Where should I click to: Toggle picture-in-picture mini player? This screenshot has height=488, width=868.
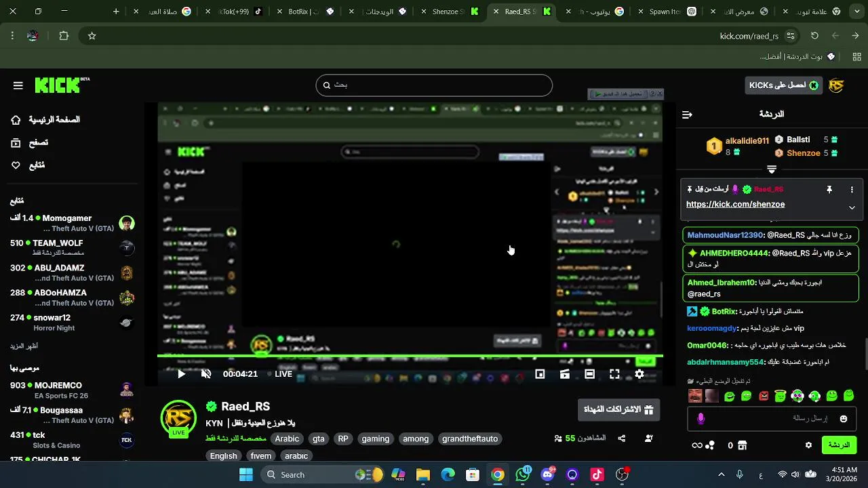pyautogui.click(x=540, y=374)
